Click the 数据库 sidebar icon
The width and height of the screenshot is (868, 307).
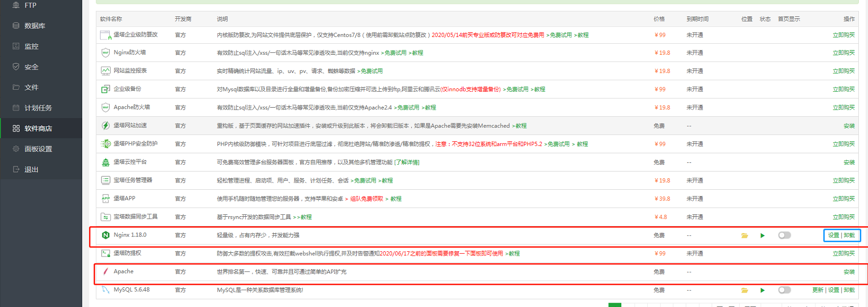click(16, 25)
